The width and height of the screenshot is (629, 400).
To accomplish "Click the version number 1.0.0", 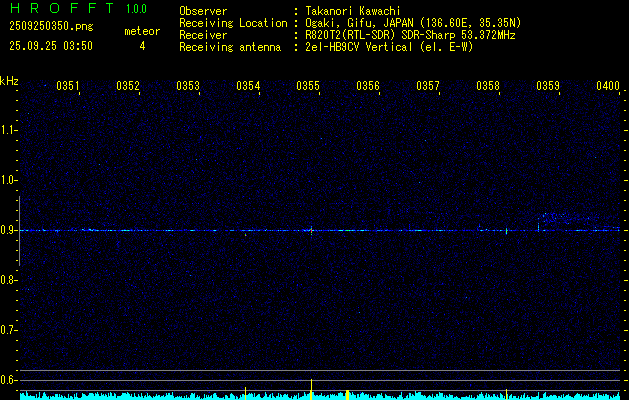I will tap(136, 9).
